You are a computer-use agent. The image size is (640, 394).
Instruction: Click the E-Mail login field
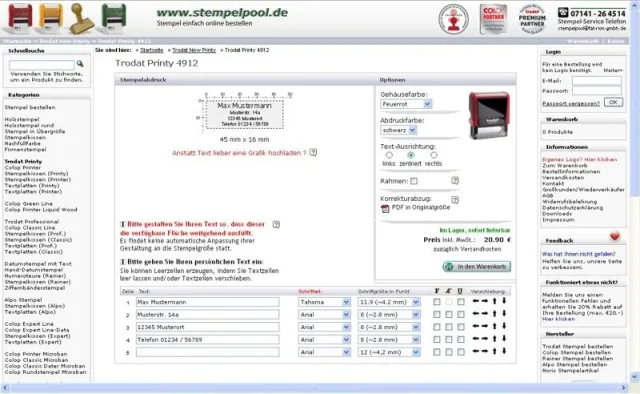[x=597, y=81]
